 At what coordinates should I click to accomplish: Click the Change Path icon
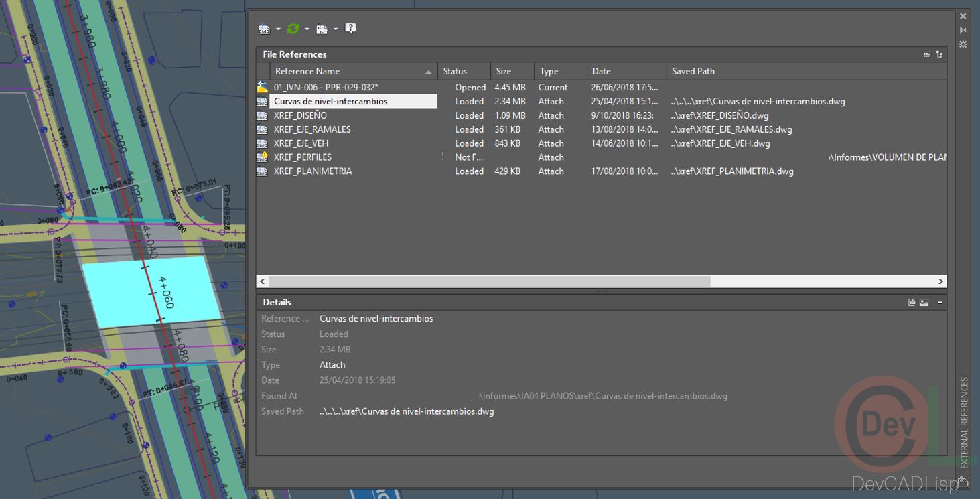[x=322, y=29]
